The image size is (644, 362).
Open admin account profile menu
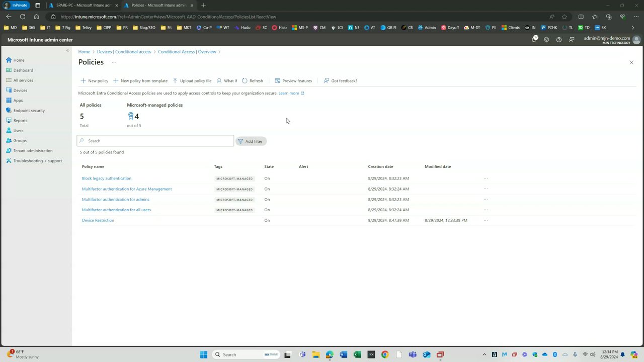612,40
